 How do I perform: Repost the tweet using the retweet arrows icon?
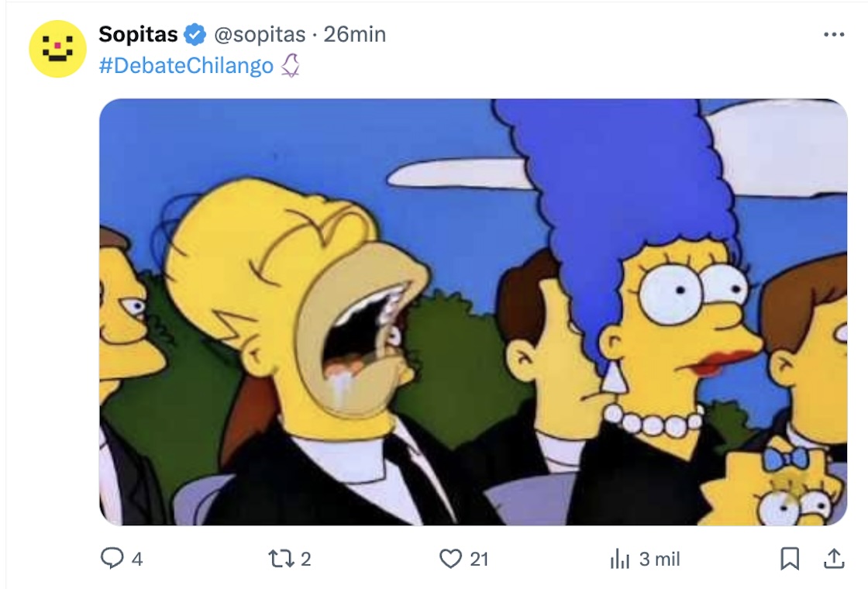(281, 559)
